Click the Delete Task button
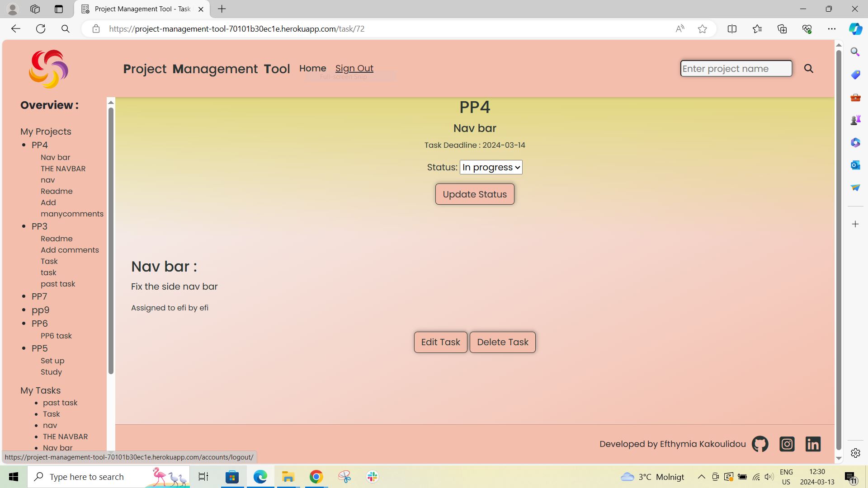The image size is (868, 488). click(502, 342)
